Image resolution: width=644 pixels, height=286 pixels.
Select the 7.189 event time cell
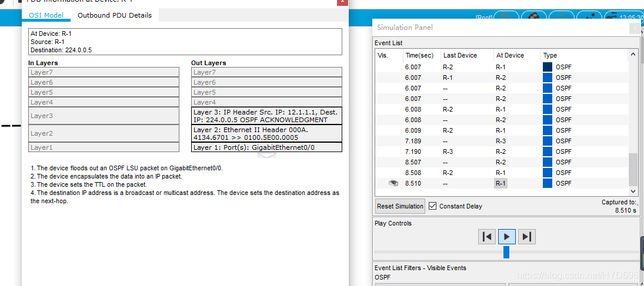[x=413, y=141]
